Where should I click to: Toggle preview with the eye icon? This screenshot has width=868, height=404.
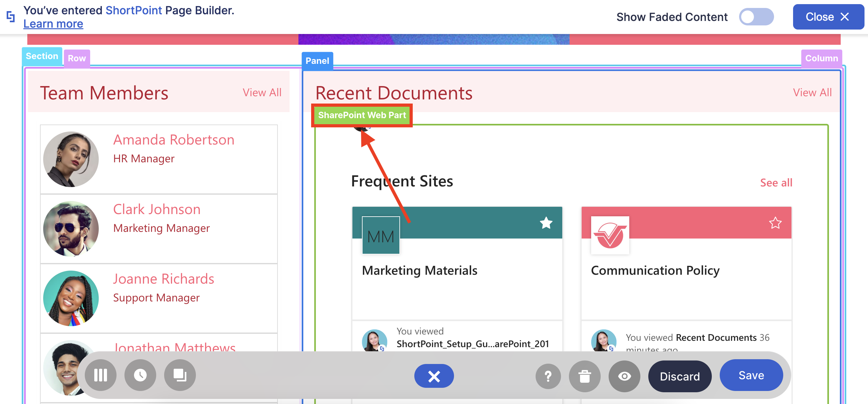click(x=624, y=376)
